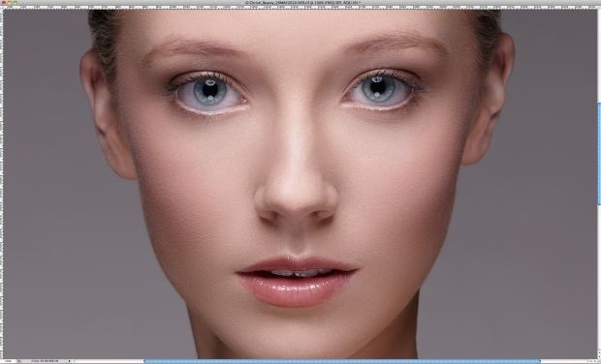601x364 pixels.
Task: Click the horizontal scrollbar thumb
Action: pyautogui.click(x=342, y=361)
